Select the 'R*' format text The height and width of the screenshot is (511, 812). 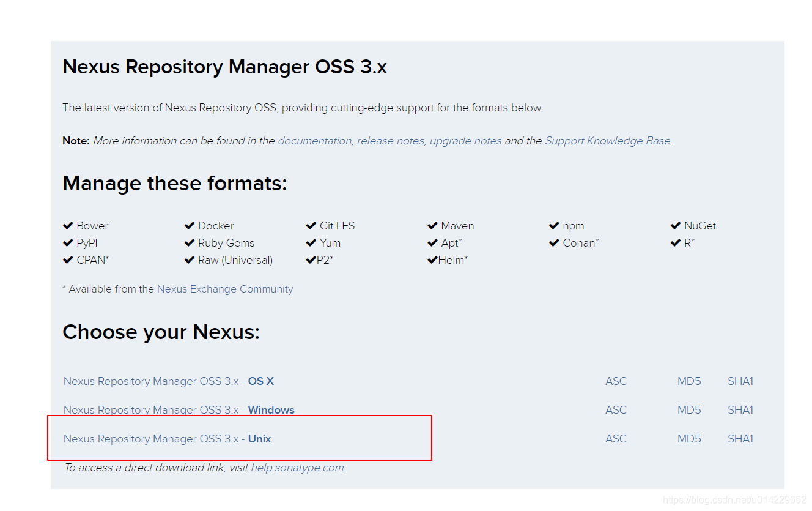coord(690,243)
